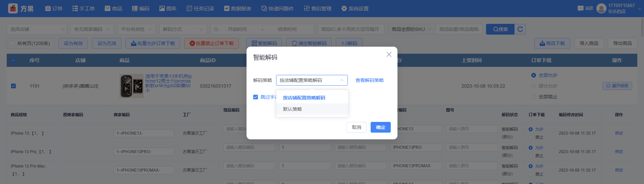
Task: Click the user avatar icon
Action: pyautogui.click(x=601, y=8)
